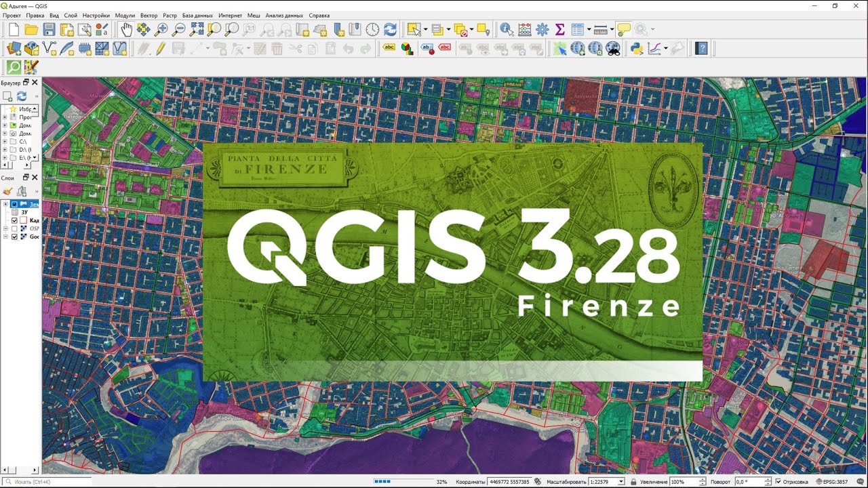Click the Toggle Editing pencil icon
The width and height of the screenshot is (868, 488).
tap(161, 48)
